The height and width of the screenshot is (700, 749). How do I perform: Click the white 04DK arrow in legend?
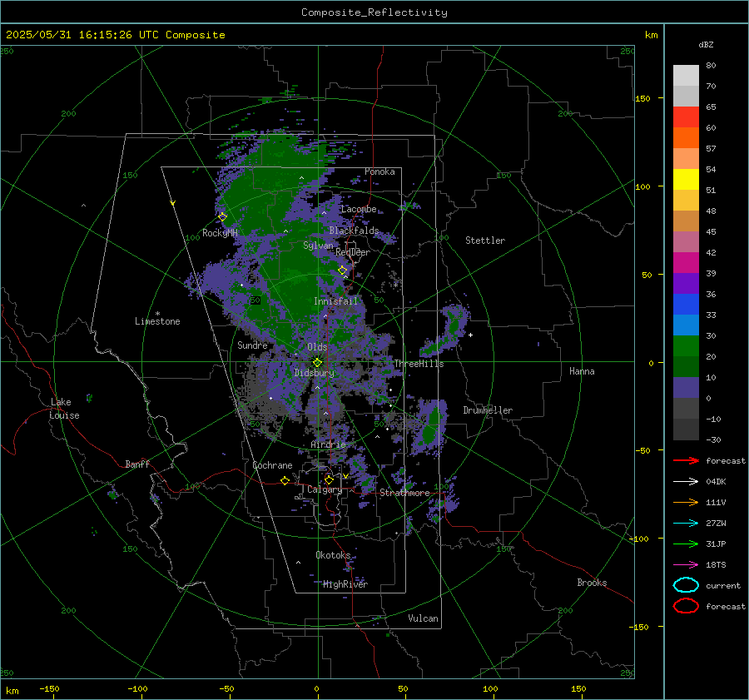(x=686, y=482)
